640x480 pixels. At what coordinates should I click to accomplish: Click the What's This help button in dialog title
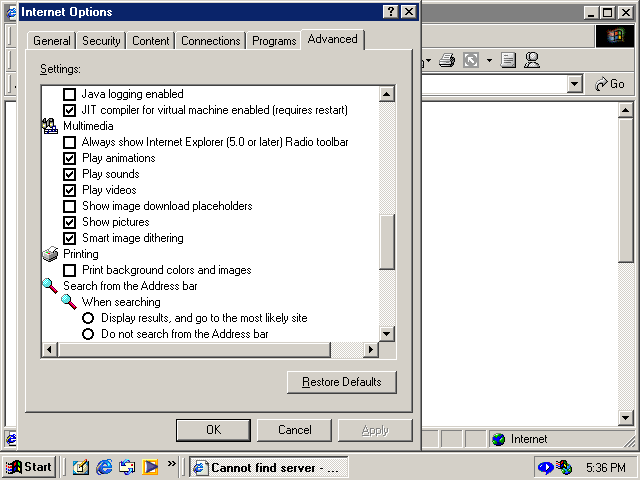point(390,12)
